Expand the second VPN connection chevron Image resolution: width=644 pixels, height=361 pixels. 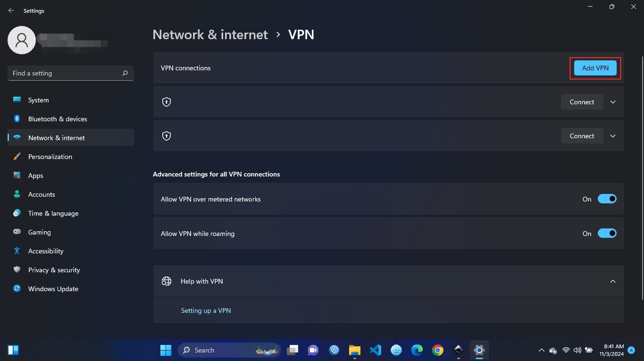click(x=613, y=136)
